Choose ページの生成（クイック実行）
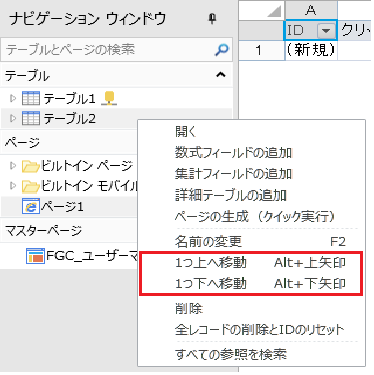 pyautogui.click(x=252, y=217)
